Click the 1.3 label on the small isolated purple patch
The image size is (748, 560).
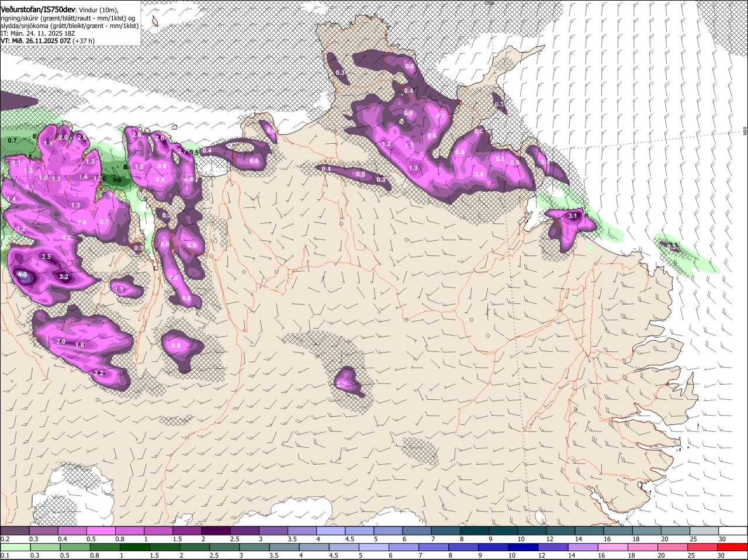(x=119, y=289)
